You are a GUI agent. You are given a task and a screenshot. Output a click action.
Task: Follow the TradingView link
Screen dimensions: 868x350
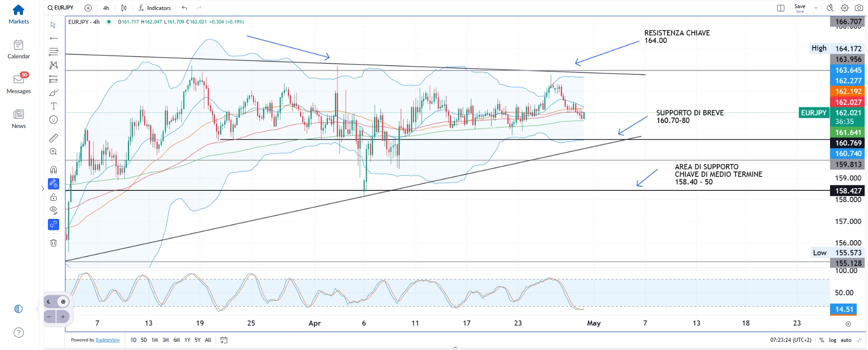[x=108, y=340]
